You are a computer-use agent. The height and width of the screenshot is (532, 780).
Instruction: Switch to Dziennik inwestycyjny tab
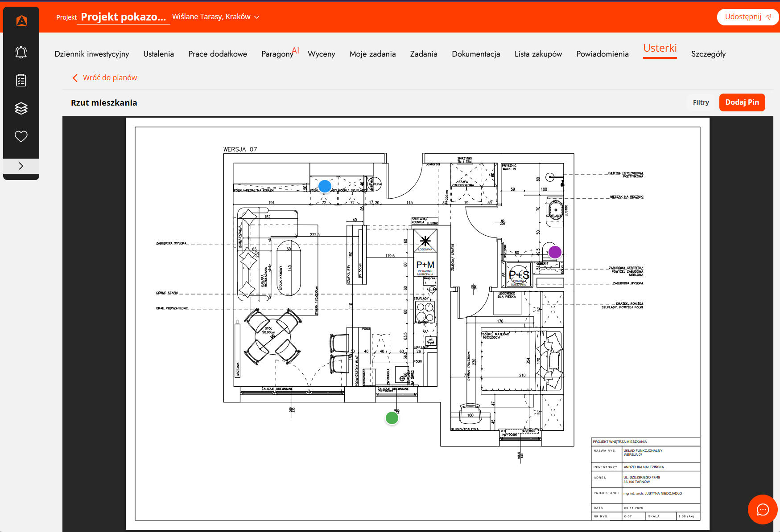pos(92,54)
